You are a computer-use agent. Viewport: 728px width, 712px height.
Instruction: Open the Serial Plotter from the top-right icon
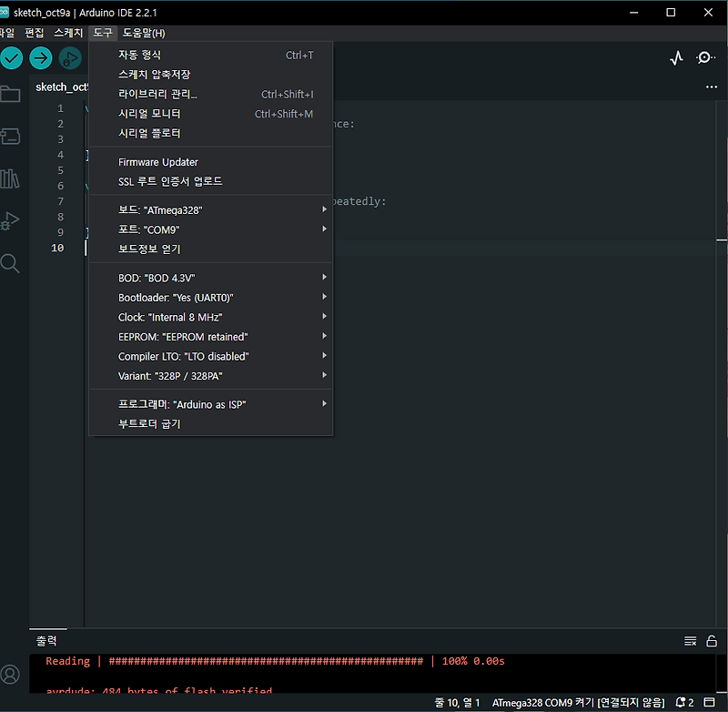[x=675, y=57]
